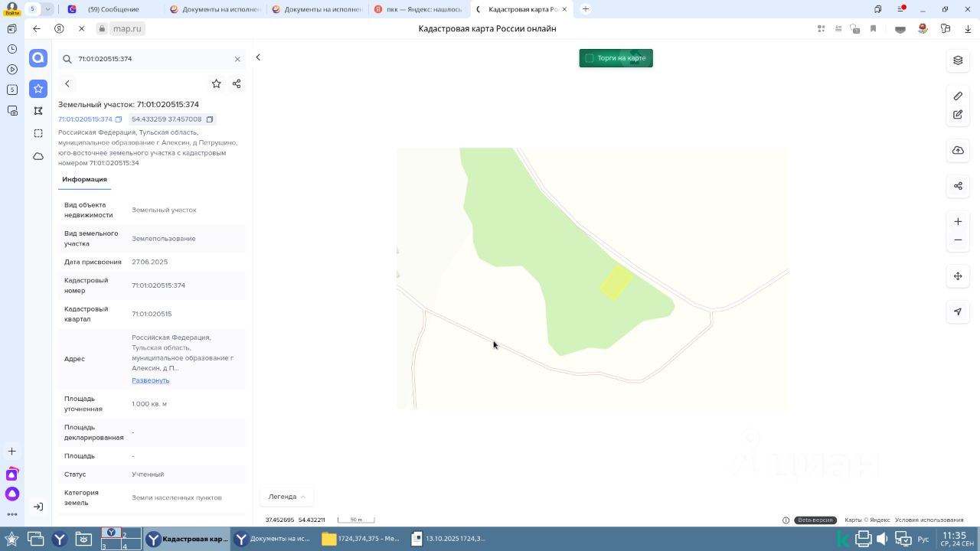Screen dimensions: 980x551
Task: Zoom out with the minus button
Action: tap(958, 240)
